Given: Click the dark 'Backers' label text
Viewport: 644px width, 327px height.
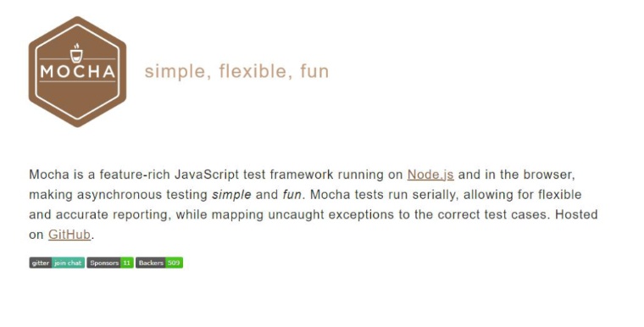Looking at the screenshot, I should (151, 263).
